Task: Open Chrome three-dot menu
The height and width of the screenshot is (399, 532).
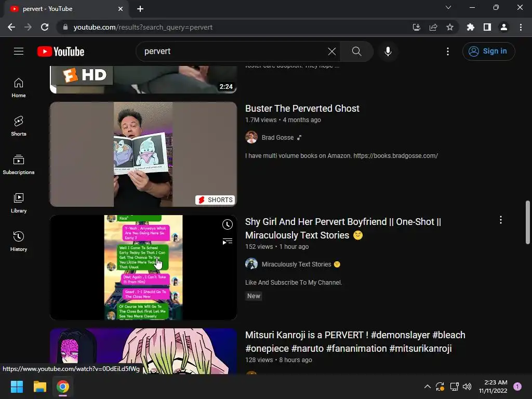Action: pos(521,27)
